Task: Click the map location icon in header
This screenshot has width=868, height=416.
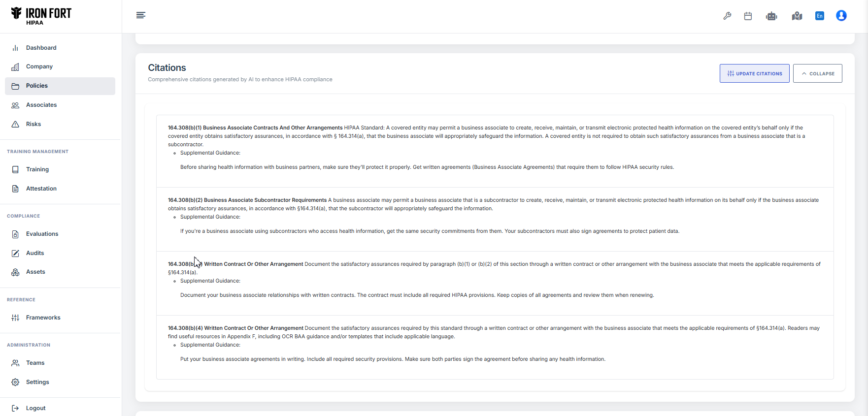Action: (797, 16)
